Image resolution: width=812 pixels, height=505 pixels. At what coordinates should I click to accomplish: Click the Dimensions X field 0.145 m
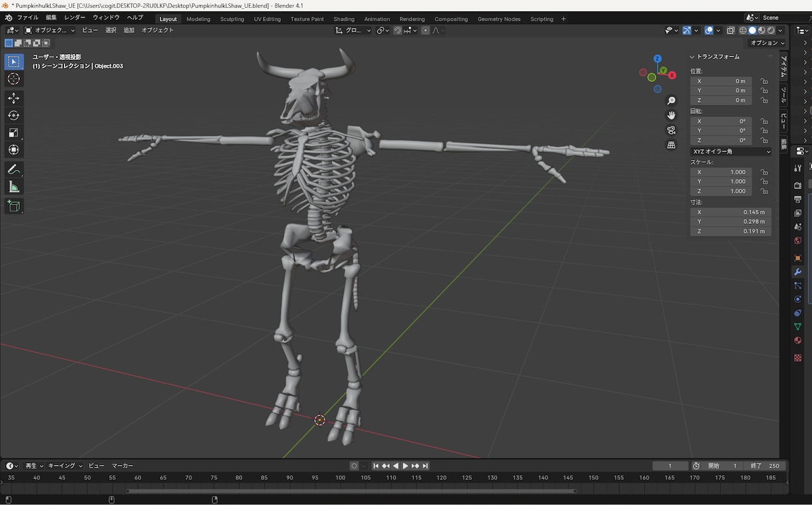[731, 213]
